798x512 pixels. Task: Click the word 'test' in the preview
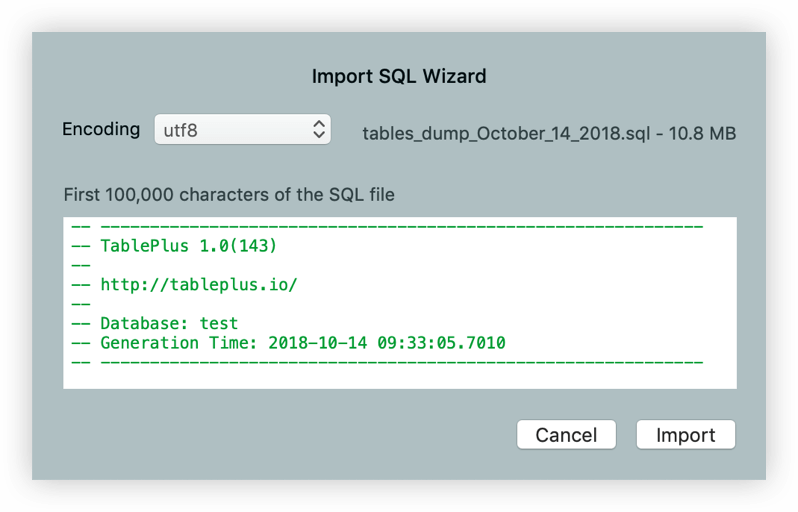(218, 323)
